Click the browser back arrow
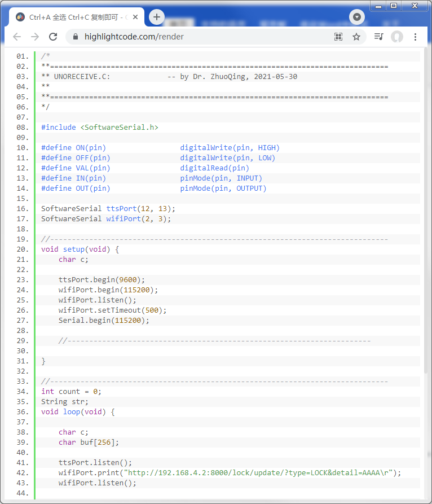 click(17, 37)
